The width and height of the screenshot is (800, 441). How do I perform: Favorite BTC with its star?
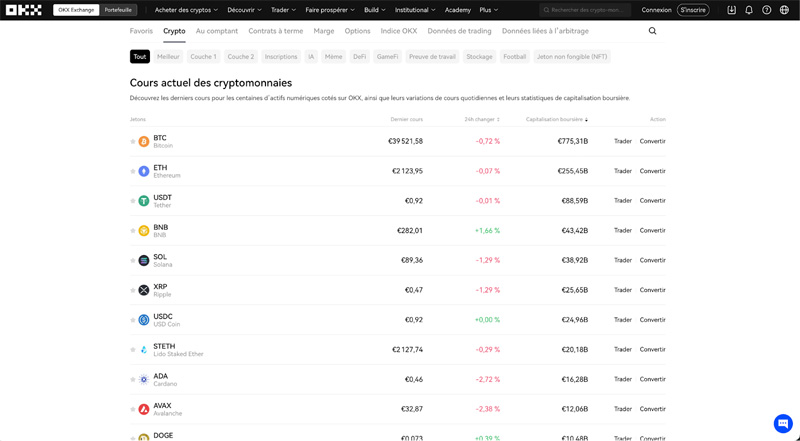(x=133, y=141)
